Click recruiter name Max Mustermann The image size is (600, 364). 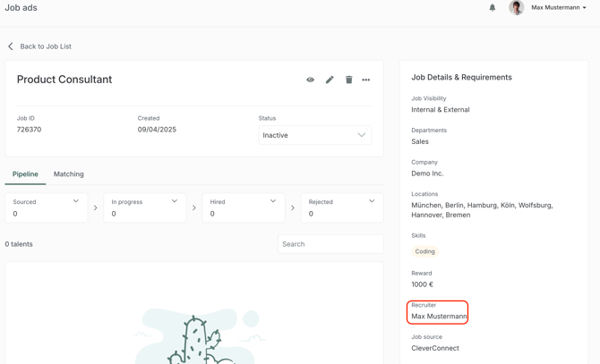439,317
